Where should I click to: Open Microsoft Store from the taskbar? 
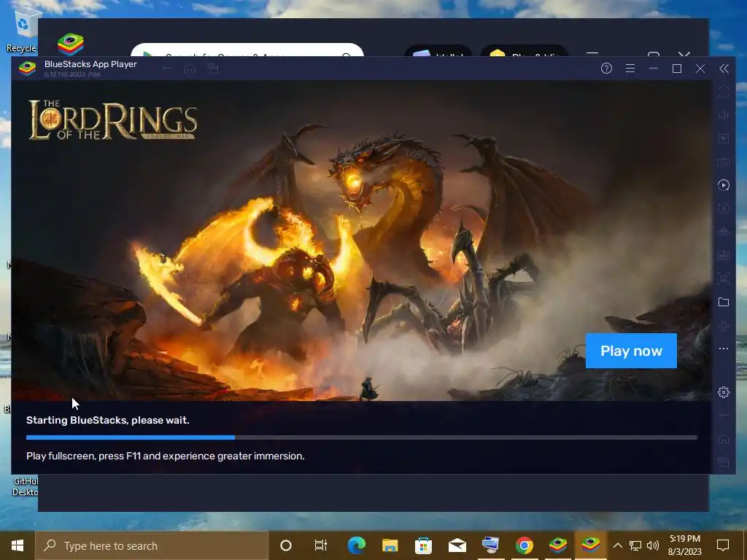pyautogui.click(x=423, y=545)
